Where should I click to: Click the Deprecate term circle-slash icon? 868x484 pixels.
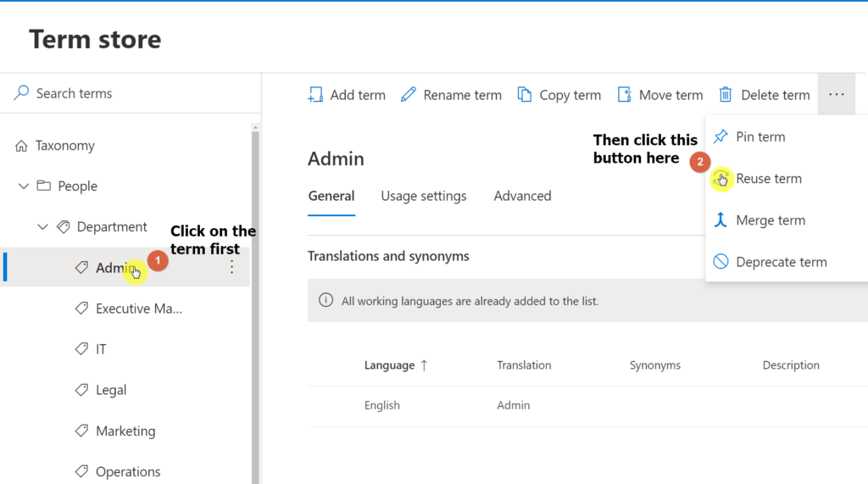(x=721, y=261)
